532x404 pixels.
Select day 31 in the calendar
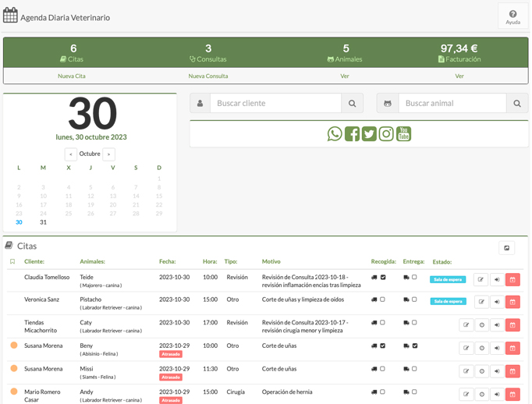click(43, 222)
